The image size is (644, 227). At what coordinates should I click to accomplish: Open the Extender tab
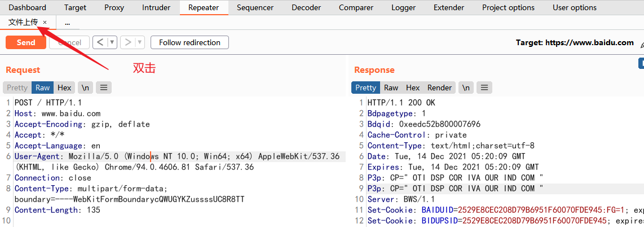449,7
